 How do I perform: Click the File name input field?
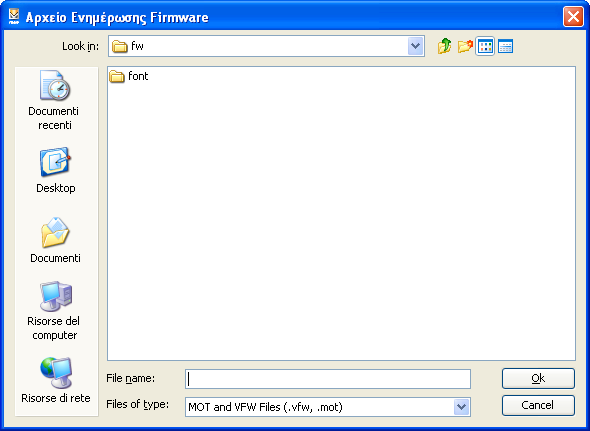(328, 379)
